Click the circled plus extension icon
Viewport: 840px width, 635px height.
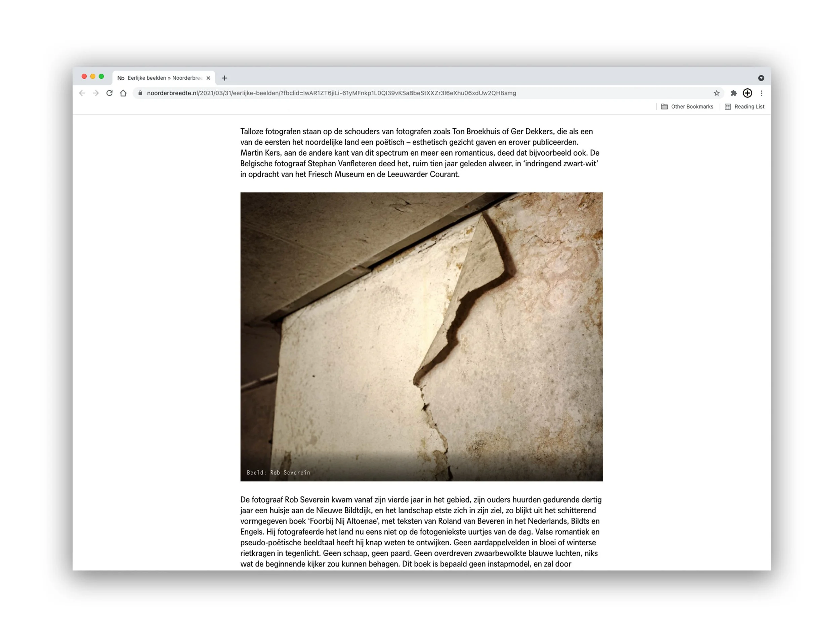click(x=747, y=93)
